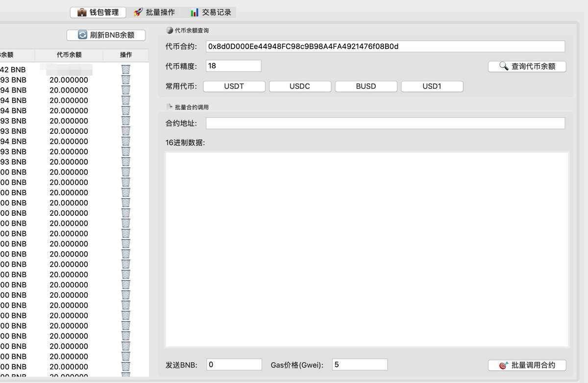Viewport: 588px width, 383px height.
Task: Click the 批量合约调用 section title
Action: click(192, 107)
